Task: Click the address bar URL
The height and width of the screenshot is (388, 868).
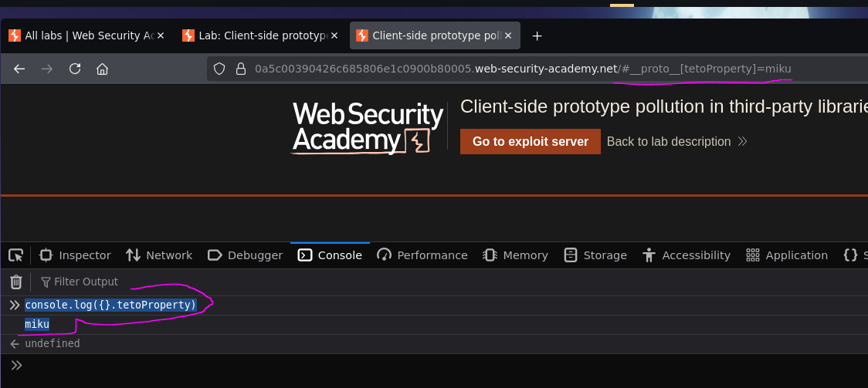Action: point(523,69)
